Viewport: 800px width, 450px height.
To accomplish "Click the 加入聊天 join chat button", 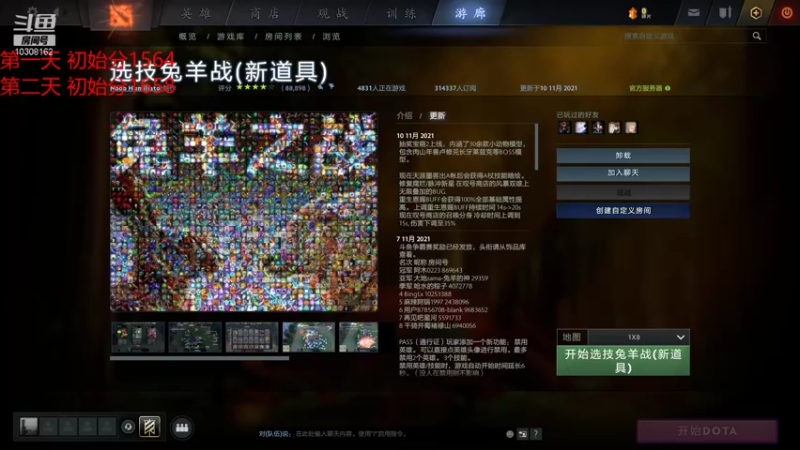I will pos(623,173).
